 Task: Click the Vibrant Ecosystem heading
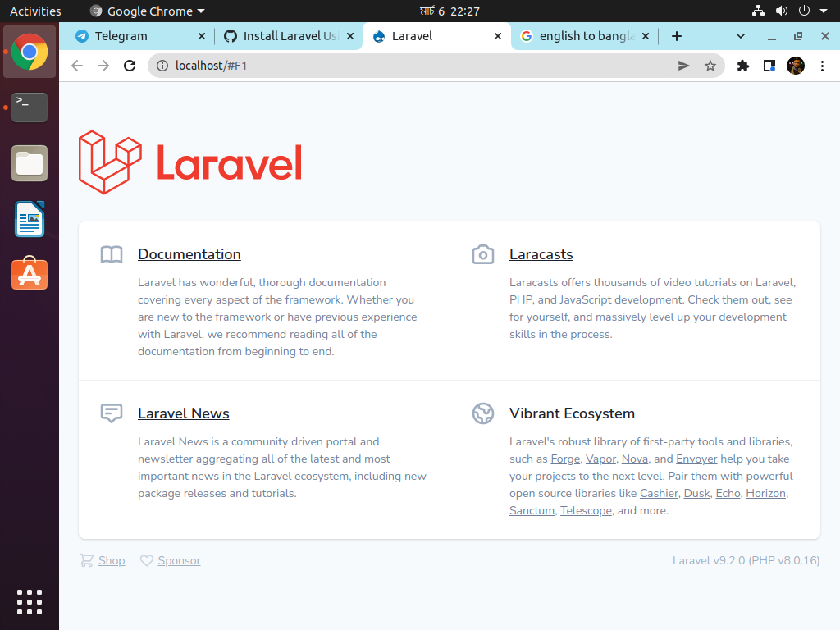572,413
